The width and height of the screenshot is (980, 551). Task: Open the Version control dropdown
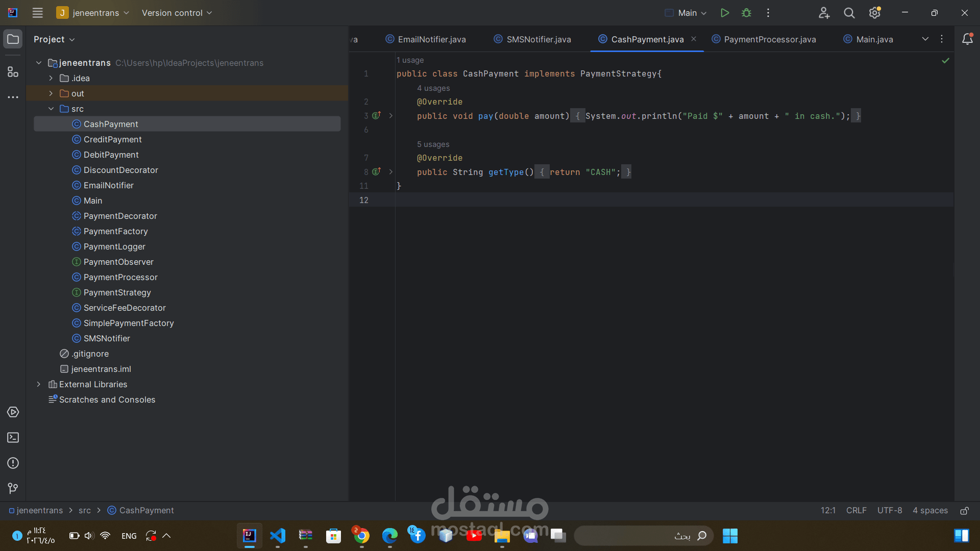tap(177, 13)
